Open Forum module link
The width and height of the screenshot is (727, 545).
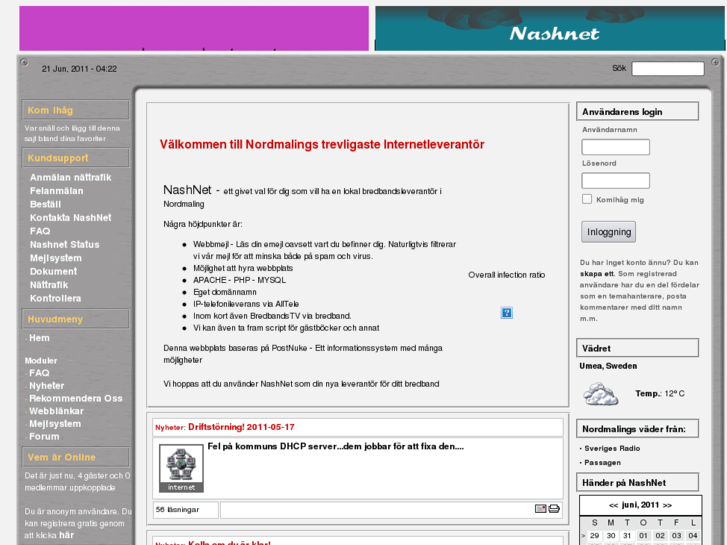point(44,436)
